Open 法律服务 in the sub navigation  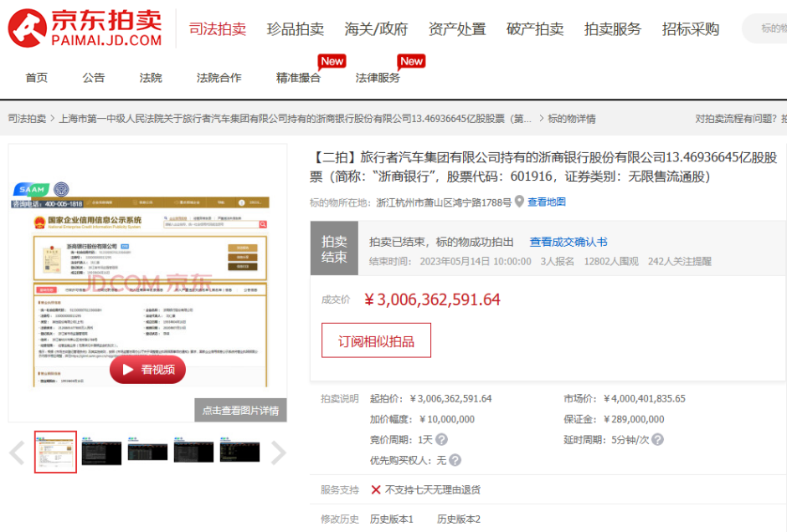click(x=378, y=78)
